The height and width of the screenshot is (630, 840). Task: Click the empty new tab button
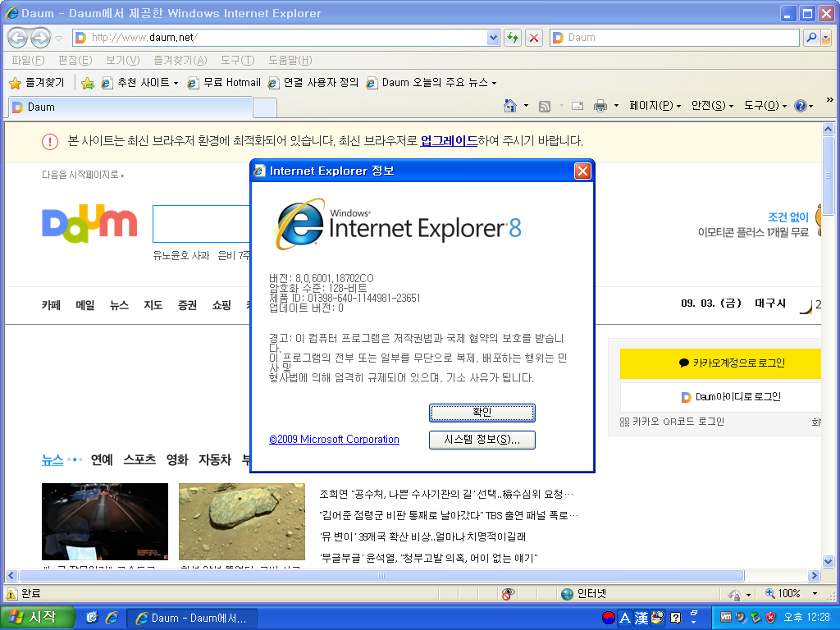coord(265,107)
